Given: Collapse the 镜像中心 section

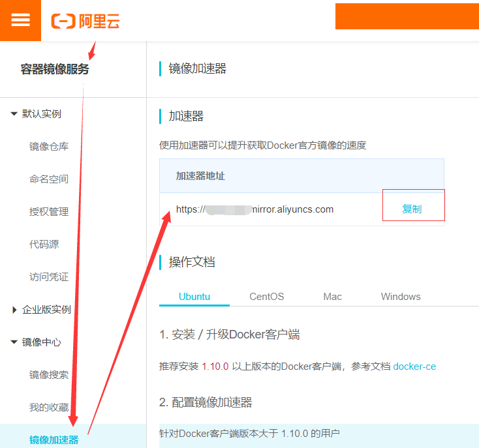Looking at the screenshot, I should (14, 342).
